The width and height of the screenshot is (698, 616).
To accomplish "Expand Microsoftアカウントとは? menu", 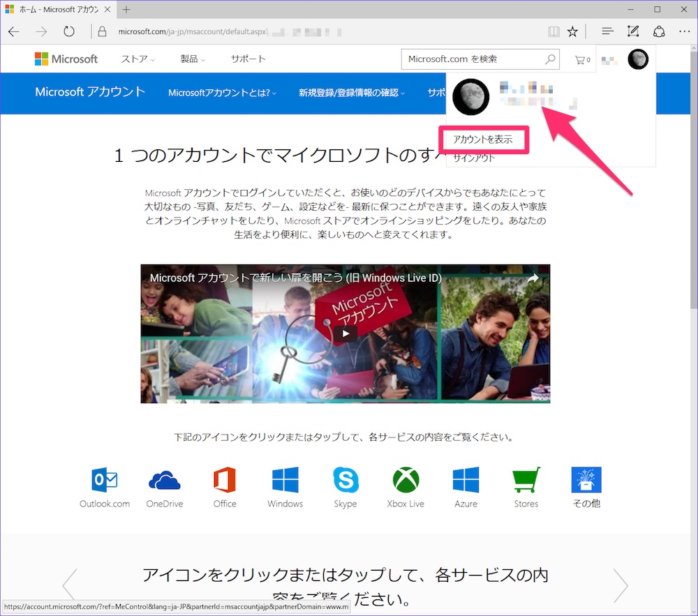I will pos(222,93).
